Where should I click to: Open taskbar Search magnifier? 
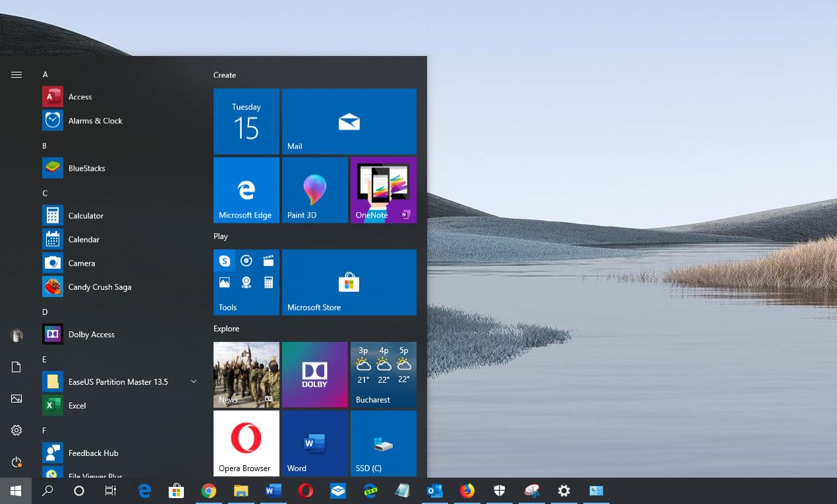tap(47, 491)
